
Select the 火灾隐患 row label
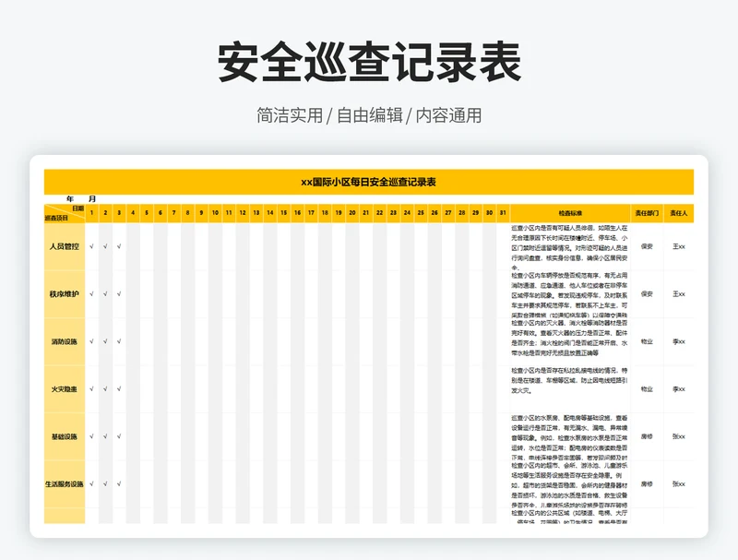[65, 389]
